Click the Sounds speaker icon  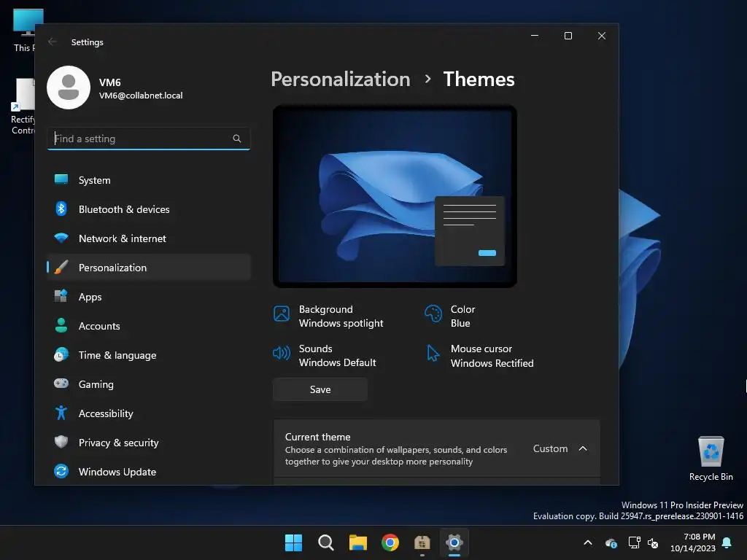pos(281,353)
